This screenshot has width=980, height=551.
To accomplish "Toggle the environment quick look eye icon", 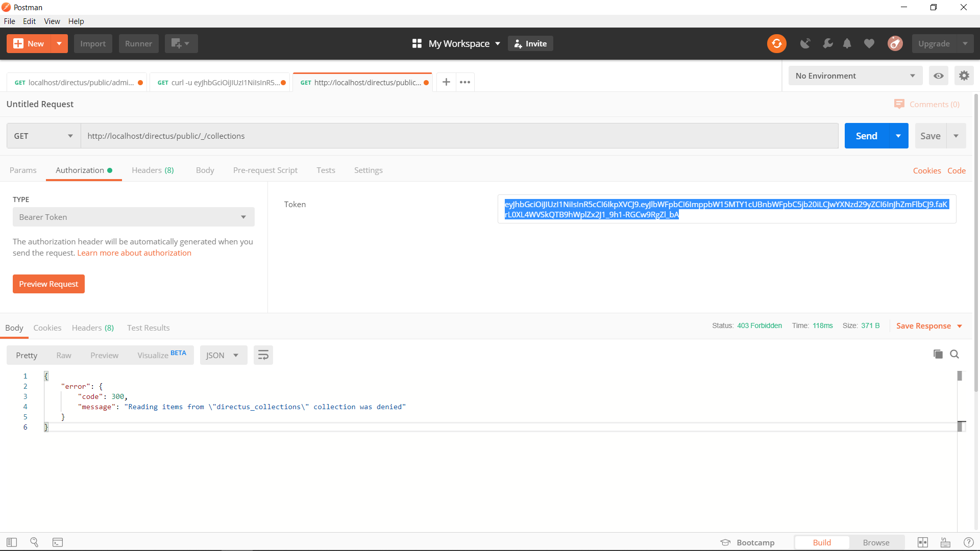I will pyautogui.click(x=938, y=76).
